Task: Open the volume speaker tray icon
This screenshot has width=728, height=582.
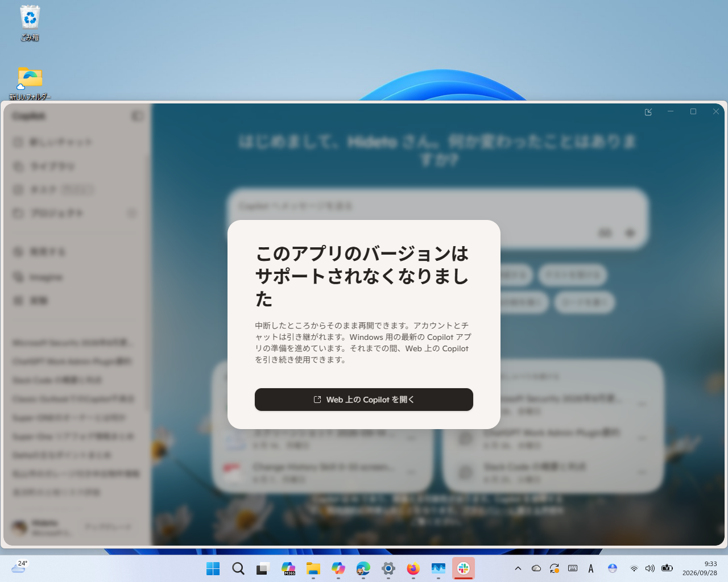Action: (650, 568)
